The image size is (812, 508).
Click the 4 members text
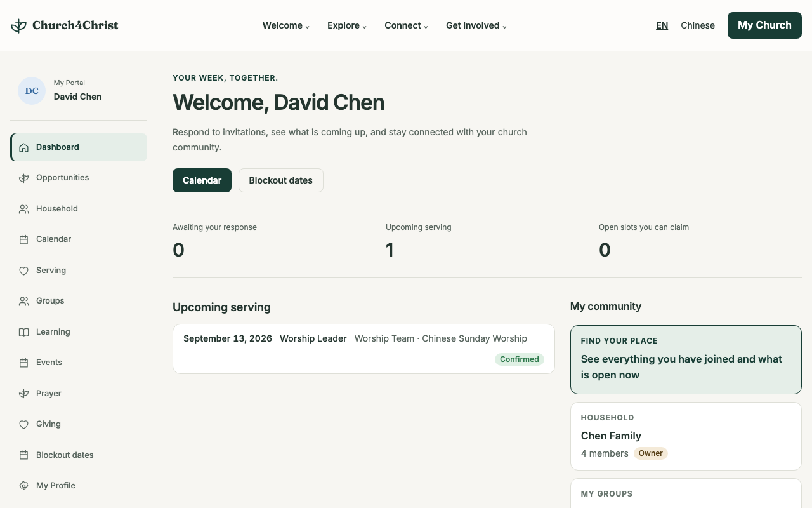(x=605, y=453)
